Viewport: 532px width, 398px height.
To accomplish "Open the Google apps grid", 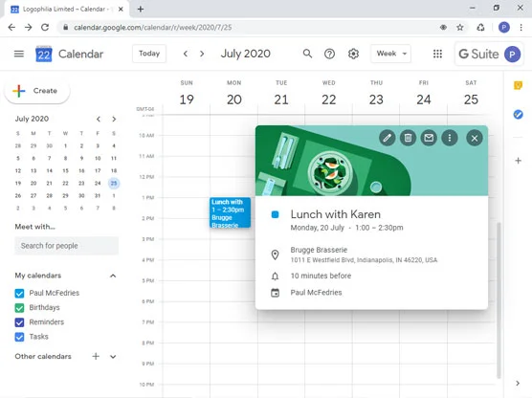I will click(437, 54).
